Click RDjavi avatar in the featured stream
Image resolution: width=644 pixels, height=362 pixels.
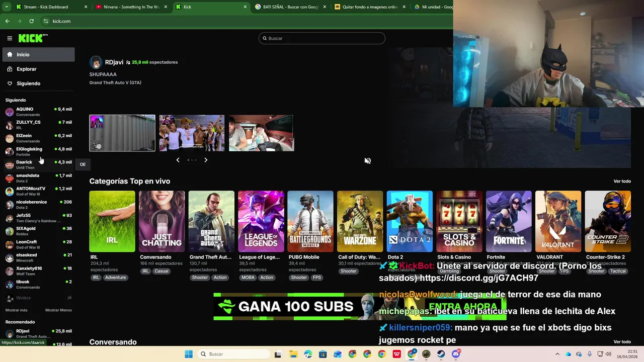coord(96,62)
